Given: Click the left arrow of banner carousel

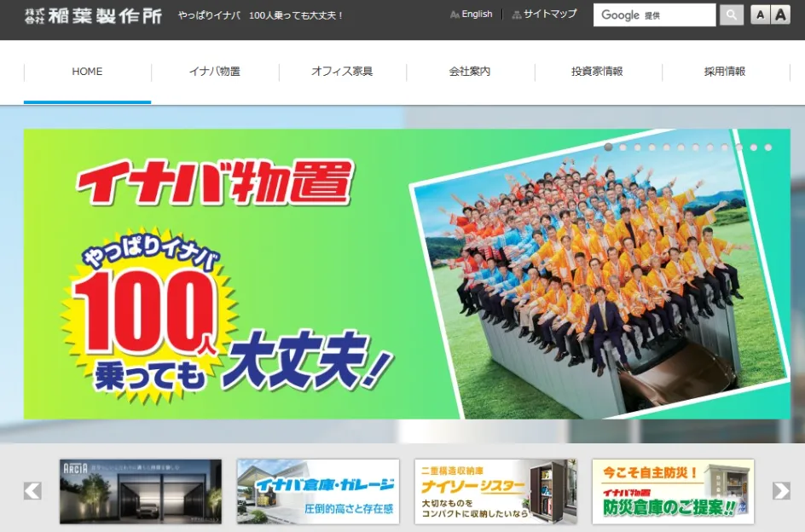Looking at the screenshot, I should click(x=32, y=490).
